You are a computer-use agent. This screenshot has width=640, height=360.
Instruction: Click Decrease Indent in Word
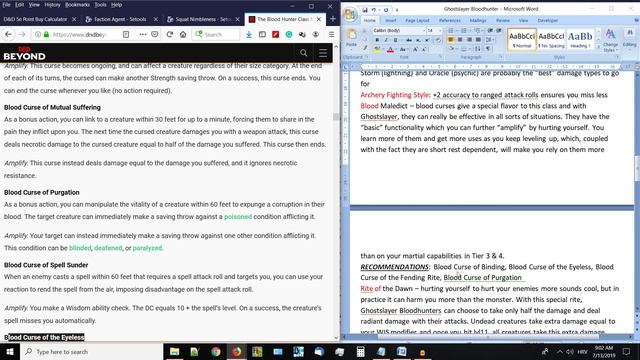[490, 31]
